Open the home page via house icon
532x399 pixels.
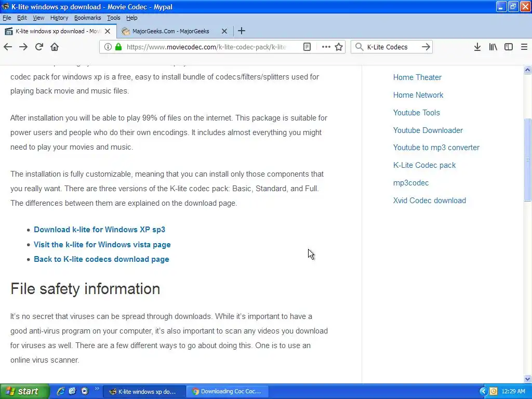[55, 47]
